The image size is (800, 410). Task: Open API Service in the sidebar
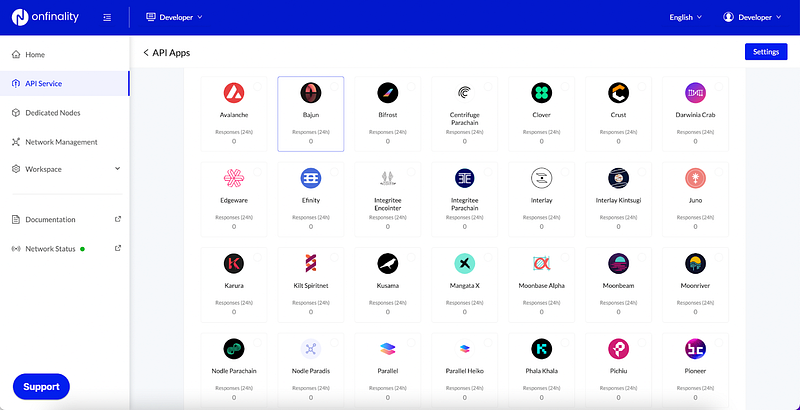[65, 84]
